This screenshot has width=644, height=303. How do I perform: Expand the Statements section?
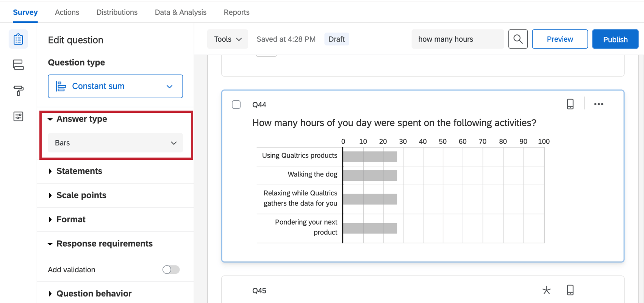tap(79, 171)
